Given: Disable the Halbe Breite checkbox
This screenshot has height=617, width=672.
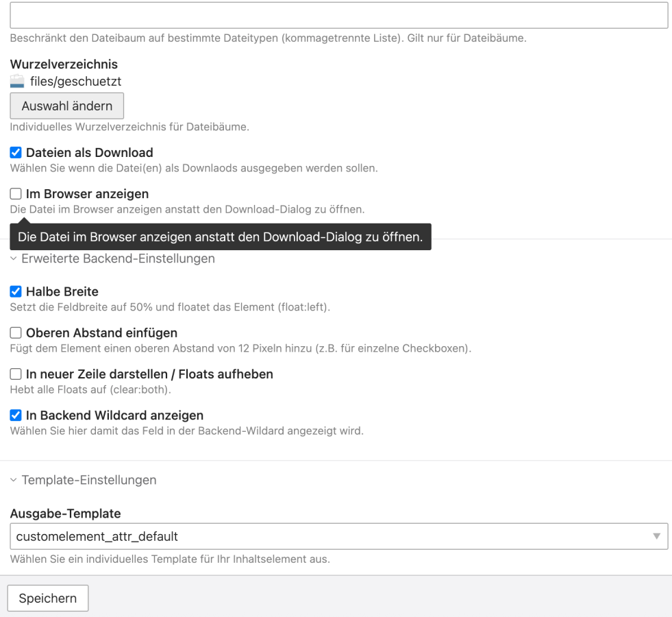Looking at the screenshot, I should pos(16,292).
